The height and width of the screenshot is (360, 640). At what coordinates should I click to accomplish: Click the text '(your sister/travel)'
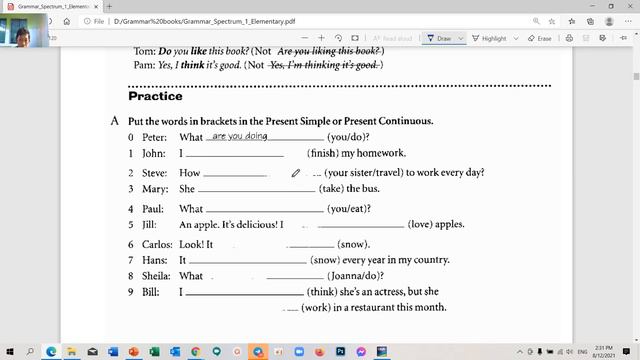click(x=364, y=173)
